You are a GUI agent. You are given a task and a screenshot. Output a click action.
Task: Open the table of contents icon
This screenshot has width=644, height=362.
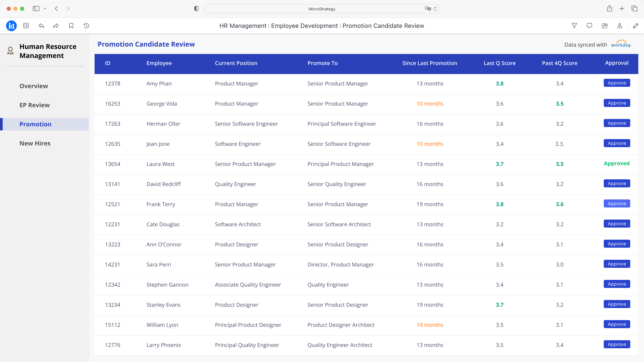pos(26,26)
